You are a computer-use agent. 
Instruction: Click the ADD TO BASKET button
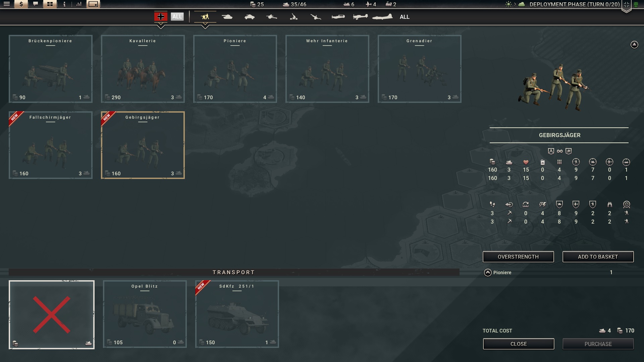click(x=598, y=257)
